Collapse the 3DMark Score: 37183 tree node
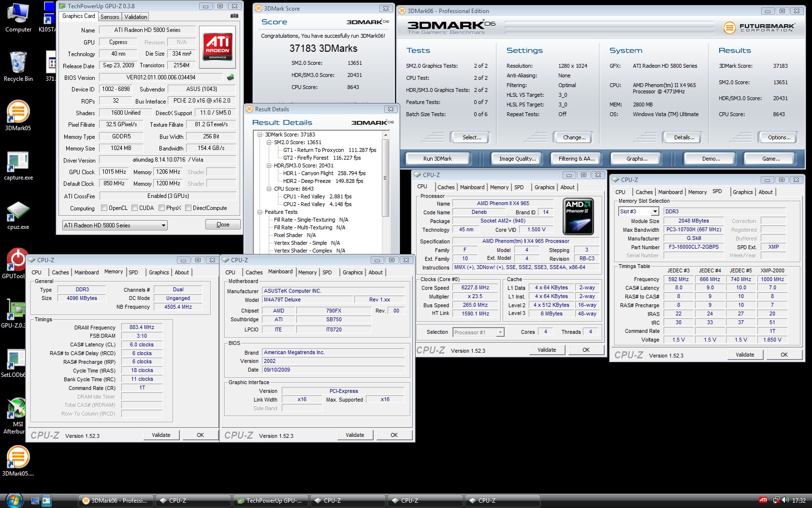The height and width of the screenshot is (508, 812). pos(260,134)
